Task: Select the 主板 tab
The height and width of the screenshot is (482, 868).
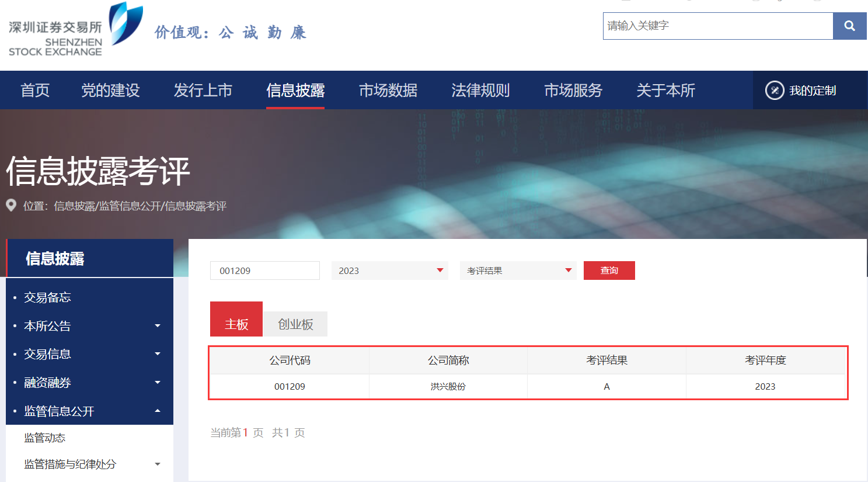Action: pyautogui.click(x=236, y=324)
